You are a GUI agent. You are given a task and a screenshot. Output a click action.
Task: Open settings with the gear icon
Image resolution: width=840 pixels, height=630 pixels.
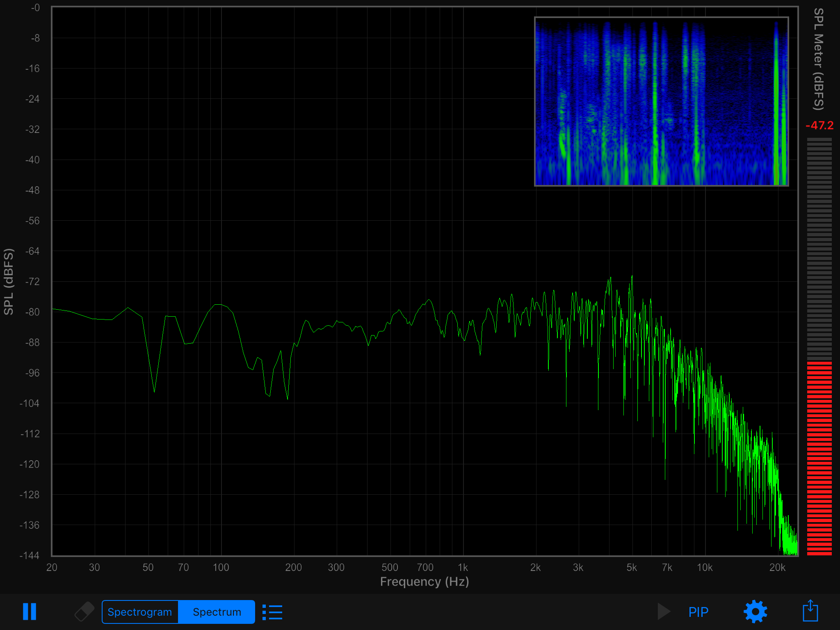click(x=755, y=612)
